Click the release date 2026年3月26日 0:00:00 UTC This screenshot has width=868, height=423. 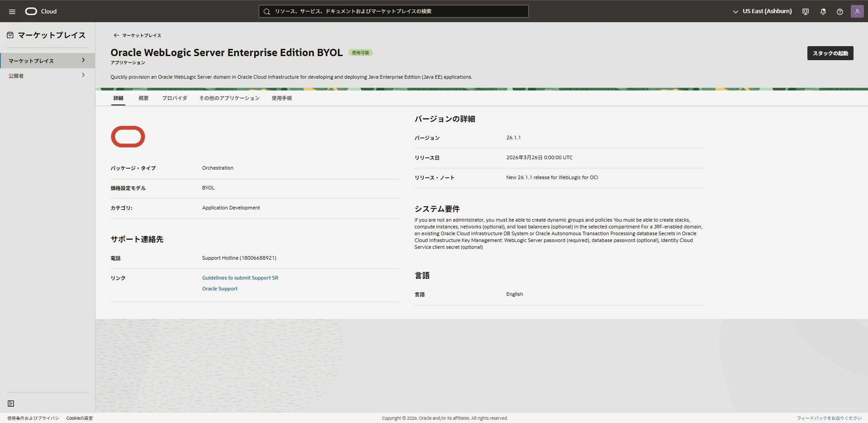tap(539, 157)
